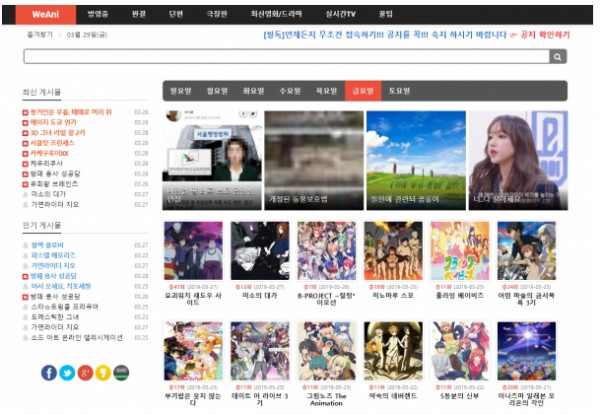Switch to the 일요일 tab
Image resolution: width=600 pixels, height=415 pixels.
click(x=181, y=91)
